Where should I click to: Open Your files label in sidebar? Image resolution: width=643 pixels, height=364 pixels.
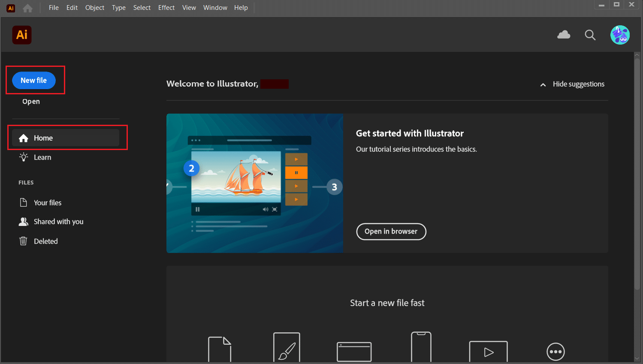click(x=48, y=203)
